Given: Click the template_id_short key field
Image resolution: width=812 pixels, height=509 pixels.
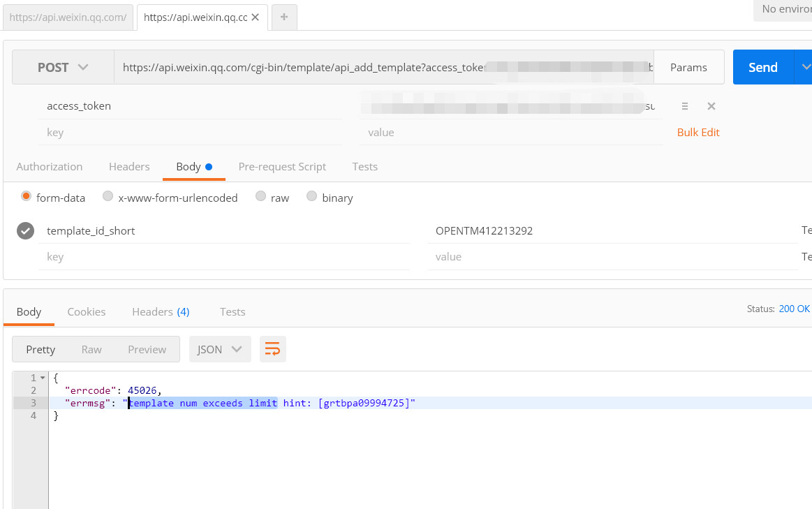Looking at the screenshot, I should [223, 231].
